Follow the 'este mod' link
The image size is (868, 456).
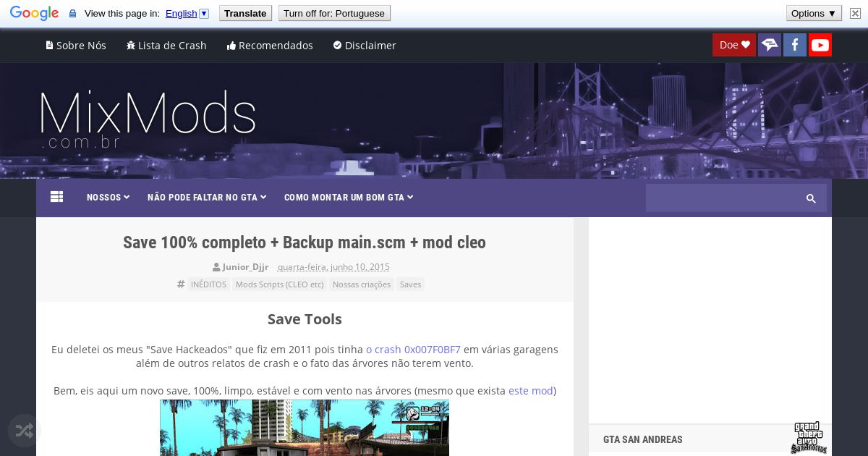(x=531, y=391)
